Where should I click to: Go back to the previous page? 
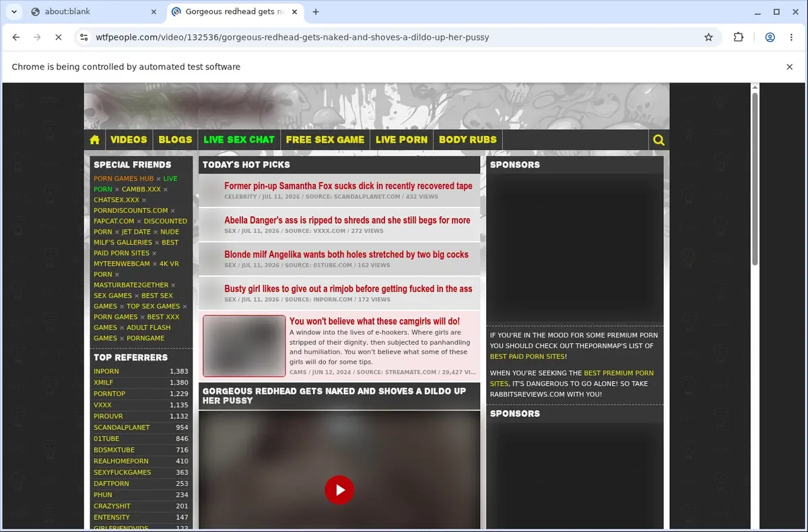point(16,38)
